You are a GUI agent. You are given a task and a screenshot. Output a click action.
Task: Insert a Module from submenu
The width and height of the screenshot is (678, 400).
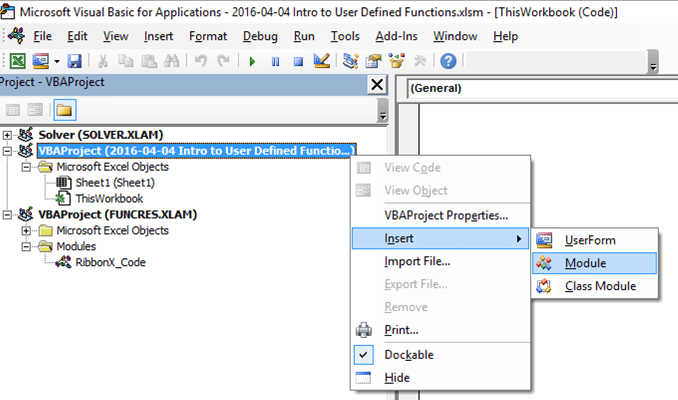tap(595, 263)
